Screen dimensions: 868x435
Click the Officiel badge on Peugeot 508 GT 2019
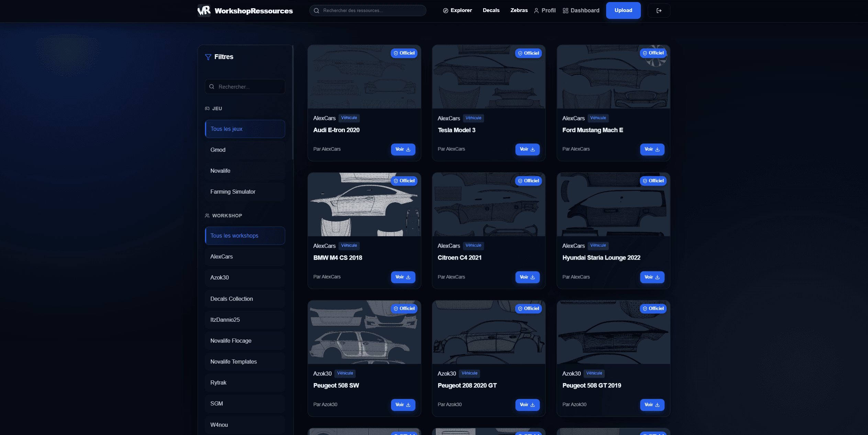pyautogui.click(x=653, y=309)
